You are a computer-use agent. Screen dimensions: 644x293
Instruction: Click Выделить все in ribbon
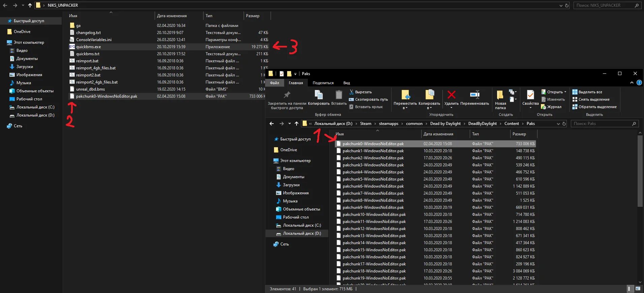point(587,92)
